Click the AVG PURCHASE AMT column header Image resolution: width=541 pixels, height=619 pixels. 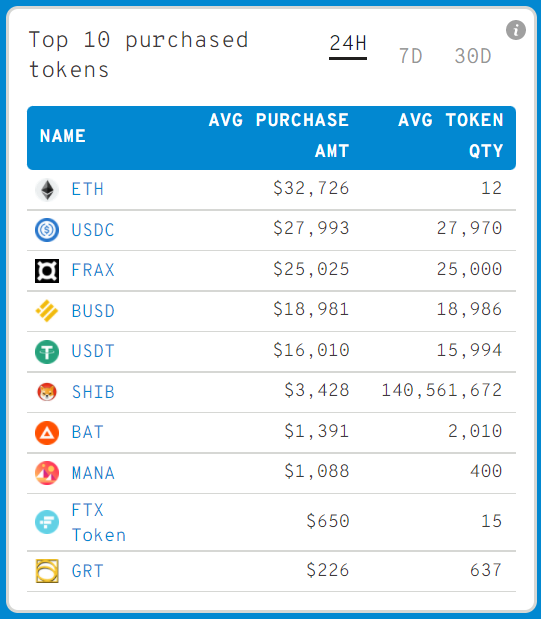[278, 135]
